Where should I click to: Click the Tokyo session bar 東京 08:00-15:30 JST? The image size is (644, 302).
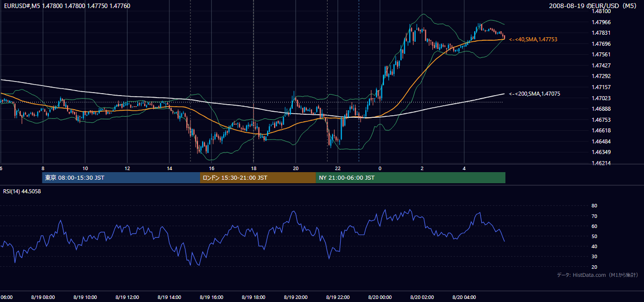(121, 178)
